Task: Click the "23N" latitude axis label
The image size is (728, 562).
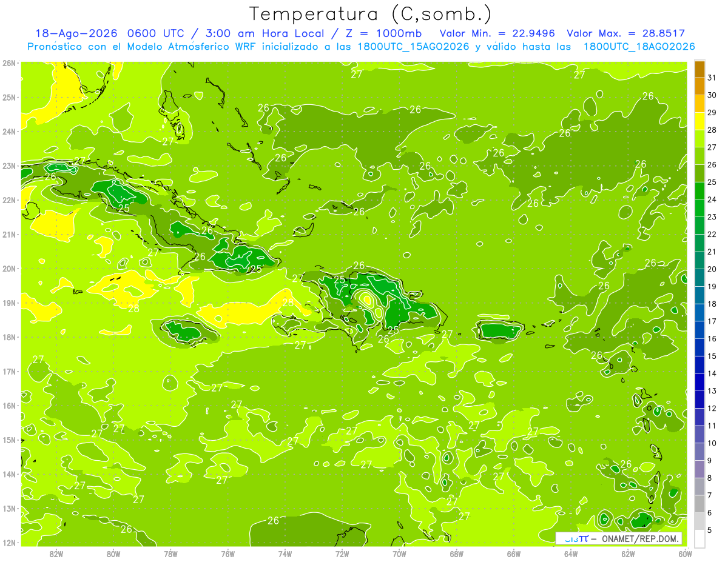Action: pos(9,166)
